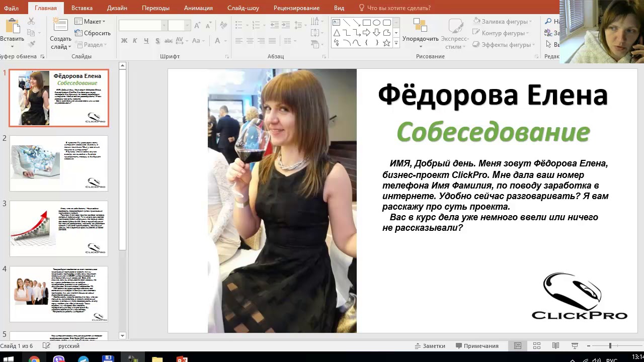644x362 pixels.
Task: Click the Reset (Сбросить) button
Action: point(93,33)
